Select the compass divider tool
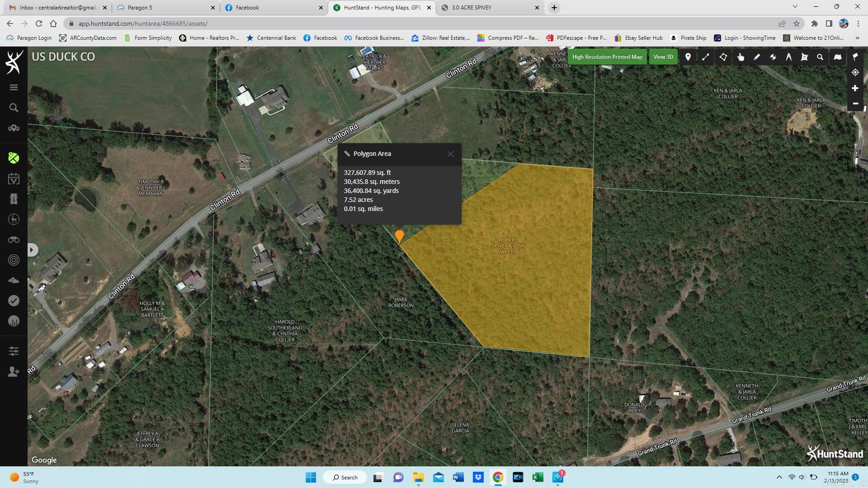The height and width of the screenshot is (488, 868). (788, 57)
